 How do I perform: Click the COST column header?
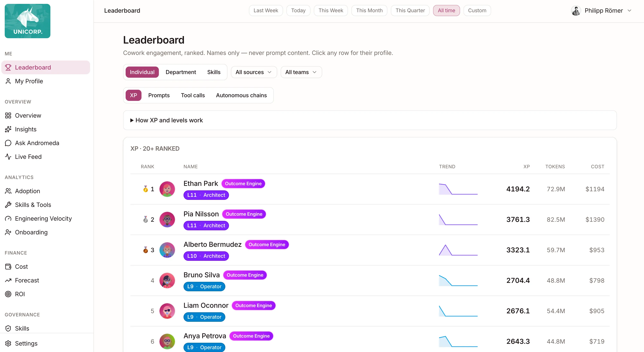(597, 167)
